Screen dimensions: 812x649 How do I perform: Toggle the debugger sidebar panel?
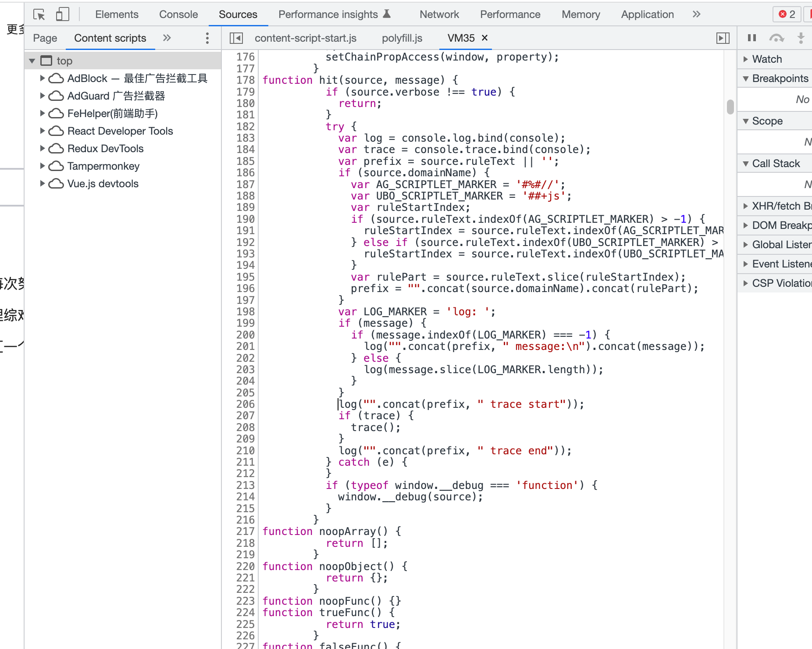point(723,38)
